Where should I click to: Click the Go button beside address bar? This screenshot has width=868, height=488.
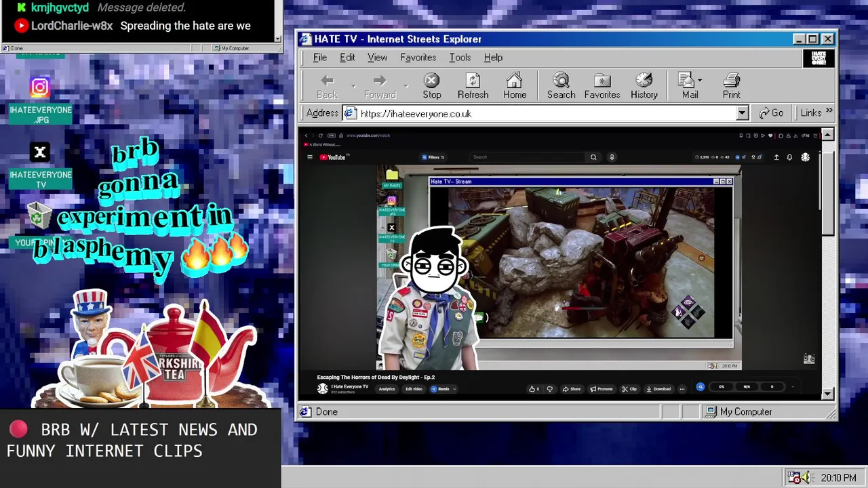[771, 113]
